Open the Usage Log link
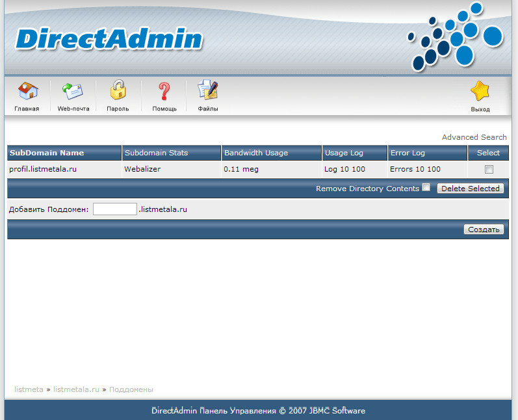Image resolution: width=518 pixels, height=420 pixels. 331,169
